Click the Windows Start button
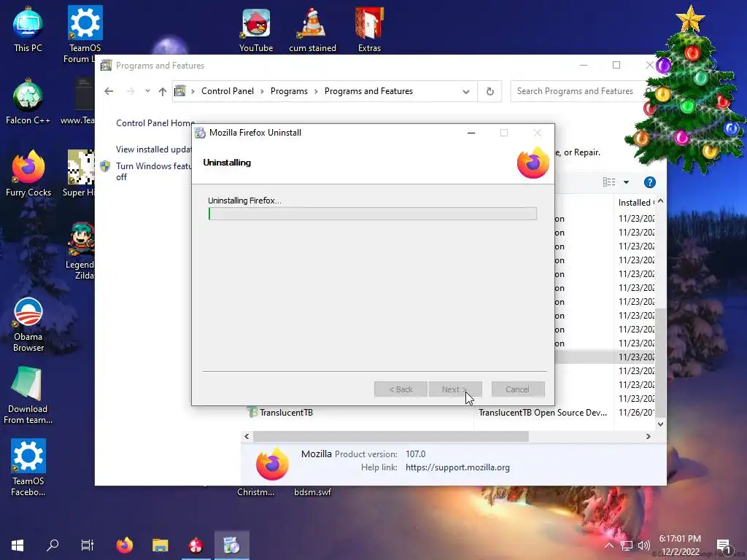This screenshot has width=747, height=560. [18, 545]
